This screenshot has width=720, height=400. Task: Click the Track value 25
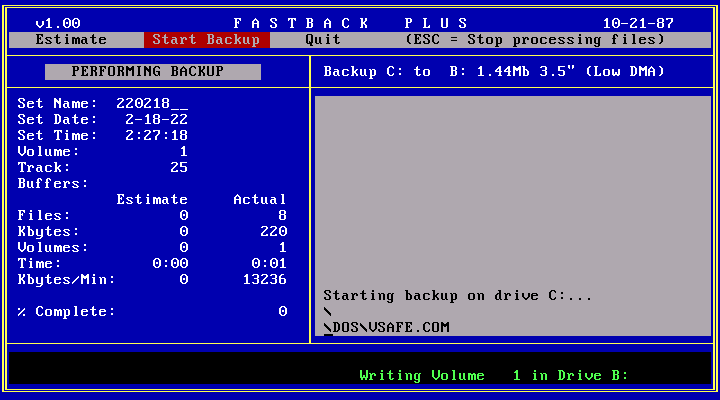coord(179,168)
